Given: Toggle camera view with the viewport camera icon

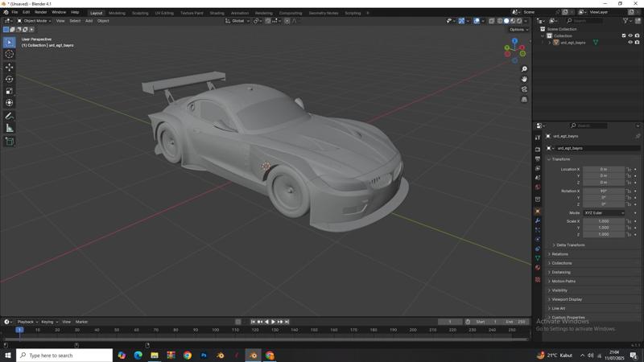Looking at the screenshot, I should (524, 89).
